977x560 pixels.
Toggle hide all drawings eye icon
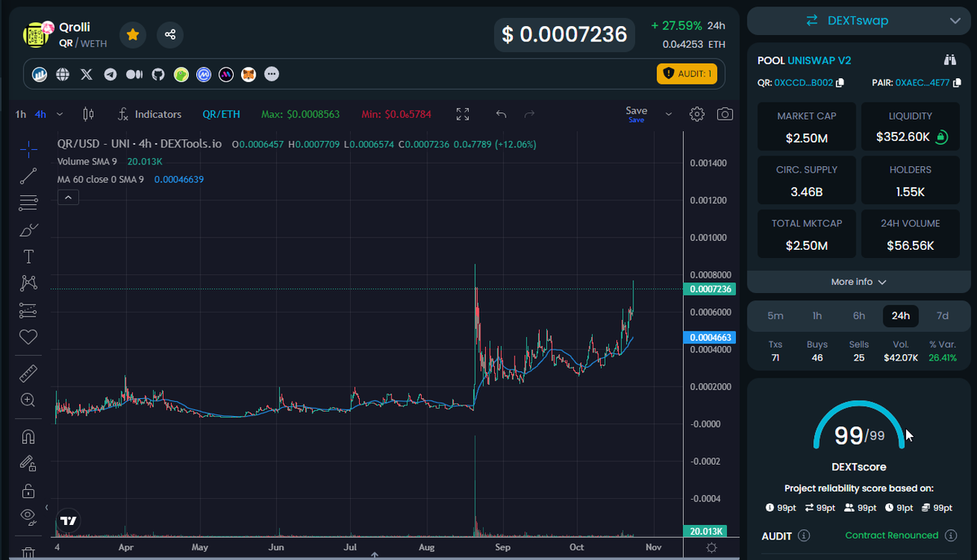point(28,515)
